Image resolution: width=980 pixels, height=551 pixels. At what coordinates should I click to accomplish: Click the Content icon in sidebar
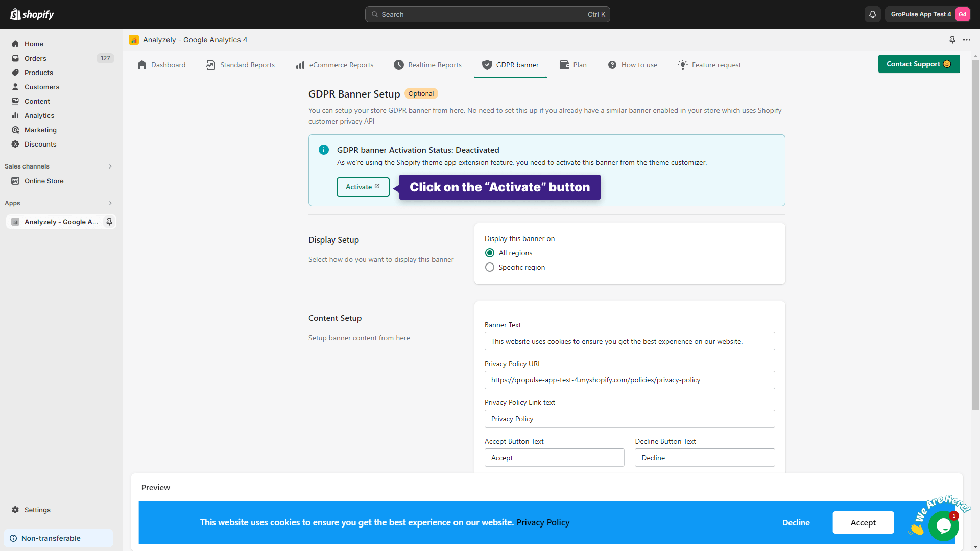[x=15, y=101]
